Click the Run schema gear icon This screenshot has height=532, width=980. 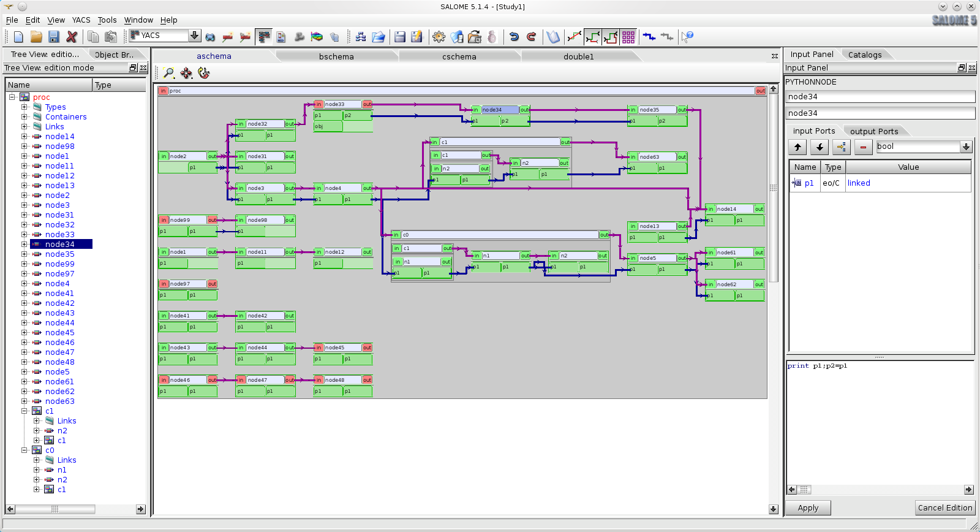[439, 37]
